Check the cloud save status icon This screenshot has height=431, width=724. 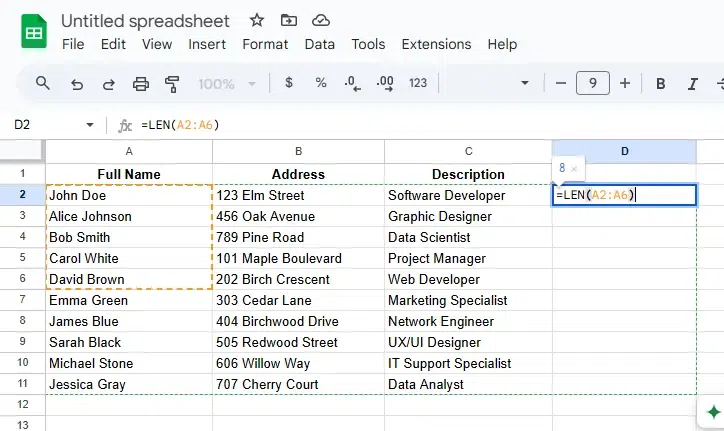(x=321, y=20)
